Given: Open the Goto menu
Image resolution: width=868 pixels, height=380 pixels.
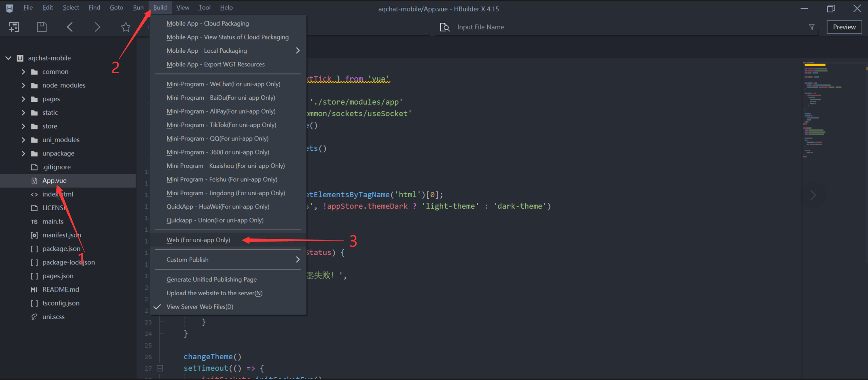Looking at the screenshot, I should point(116,7).
